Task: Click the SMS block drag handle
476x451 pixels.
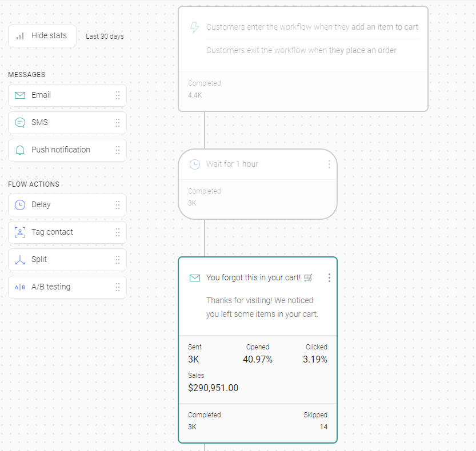Action: [x=118, y=123]
